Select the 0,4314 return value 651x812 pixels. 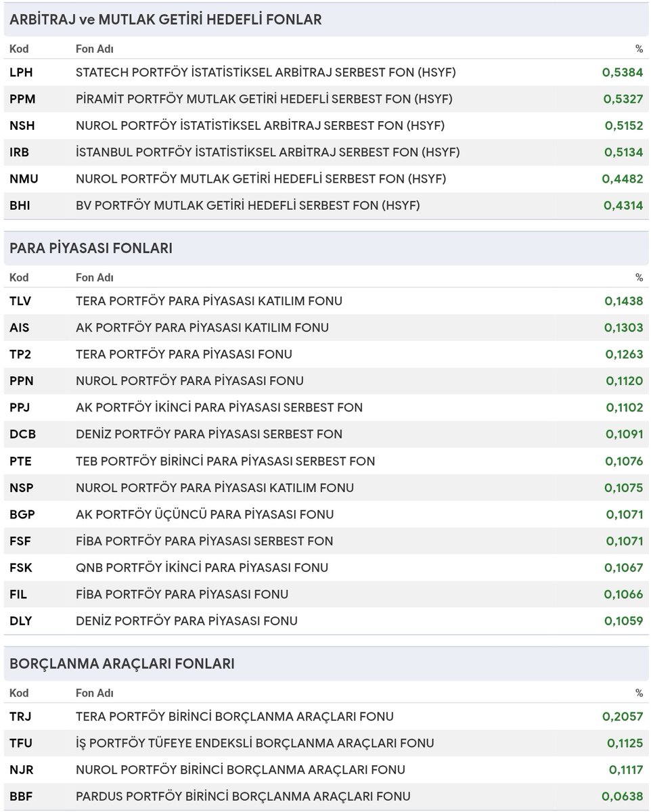(623, 205)
